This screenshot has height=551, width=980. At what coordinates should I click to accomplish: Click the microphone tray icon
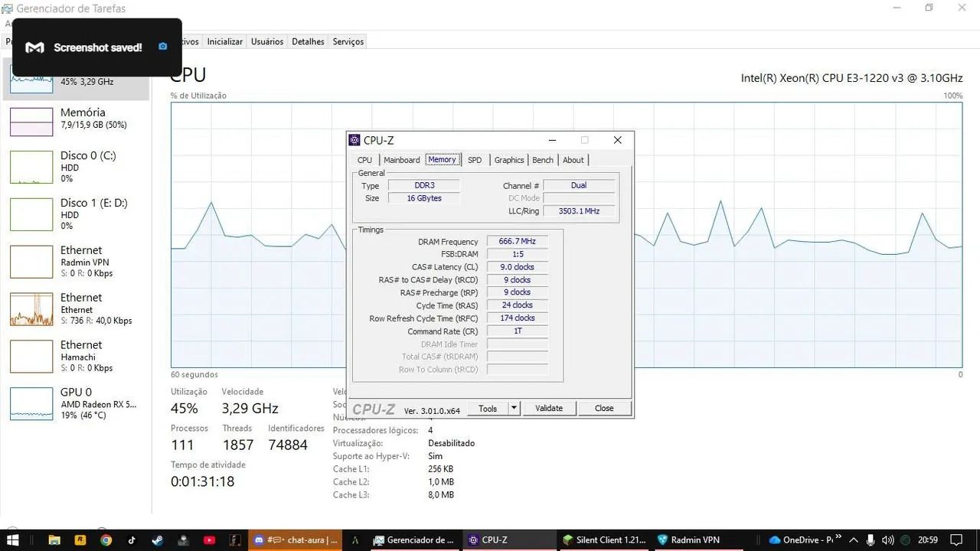871,540
